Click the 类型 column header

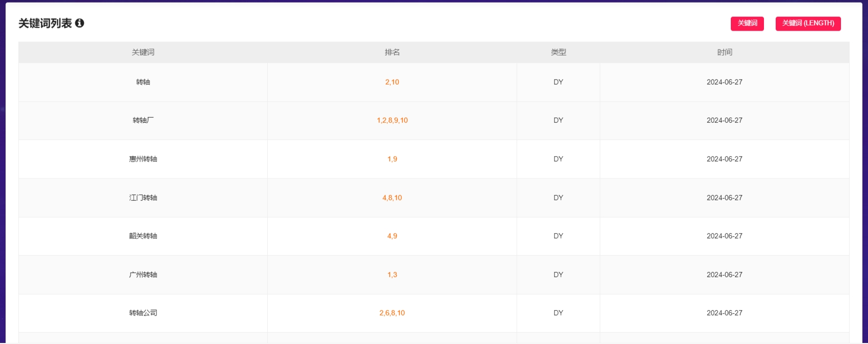pyautogui.click(x=558, y=52)
